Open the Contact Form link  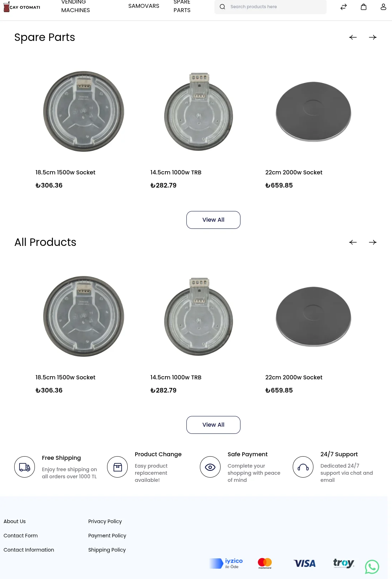(x=21, y=536)
